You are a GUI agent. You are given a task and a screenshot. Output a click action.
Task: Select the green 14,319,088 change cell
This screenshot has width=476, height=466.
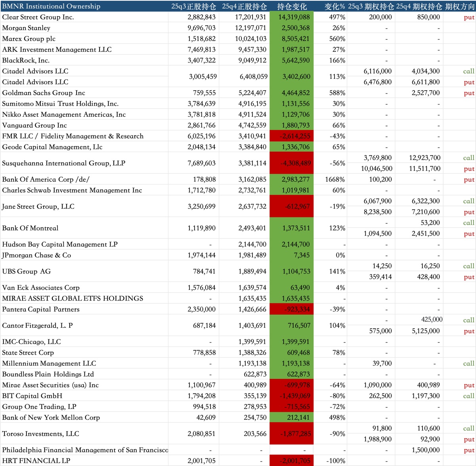click(292, 17)
